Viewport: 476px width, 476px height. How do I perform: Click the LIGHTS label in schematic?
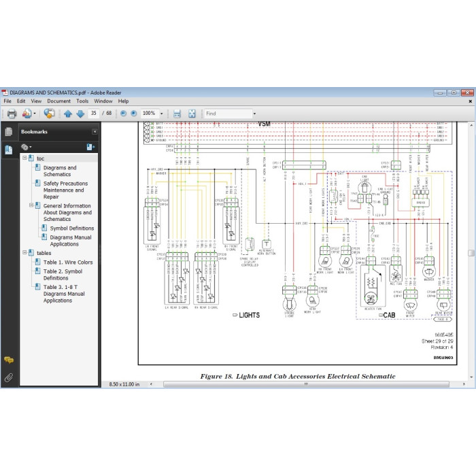tap(249, 316)
